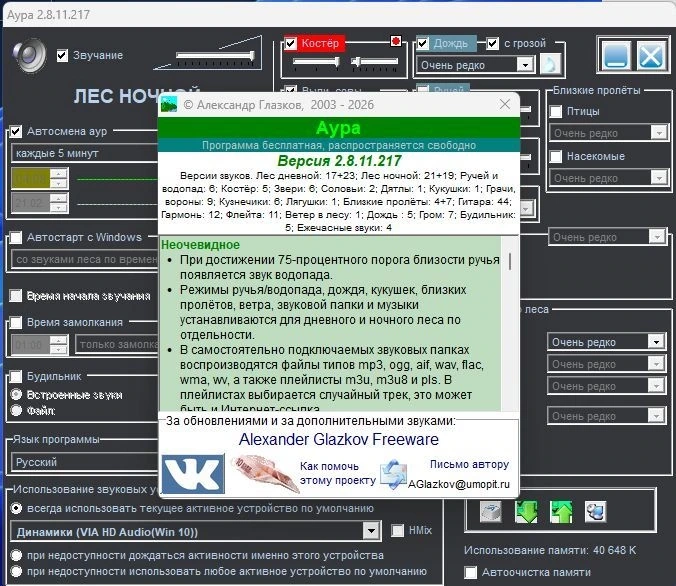Toggle the HMix checkbox
Image resolution: width=676 pixels, height=586 pixels.
point(397,530)
